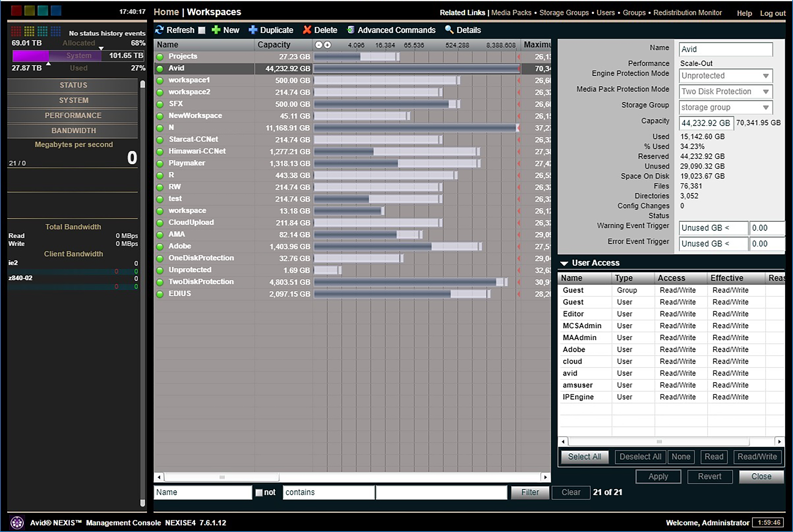This screenshot has width=793, height=532.
Task: Click the red Delete X icon
Action: tap(307, 30)
